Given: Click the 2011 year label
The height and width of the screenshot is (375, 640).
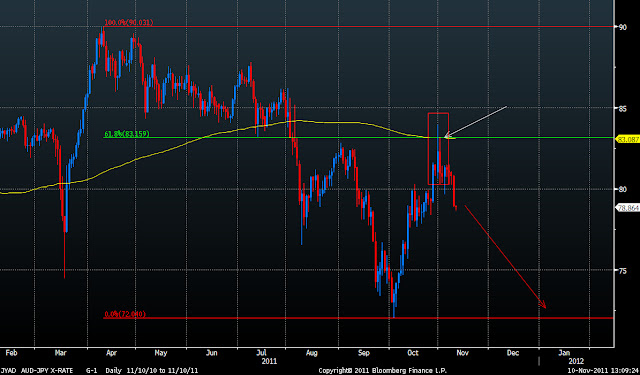Looking at the screenshot, I should point(270,362).
